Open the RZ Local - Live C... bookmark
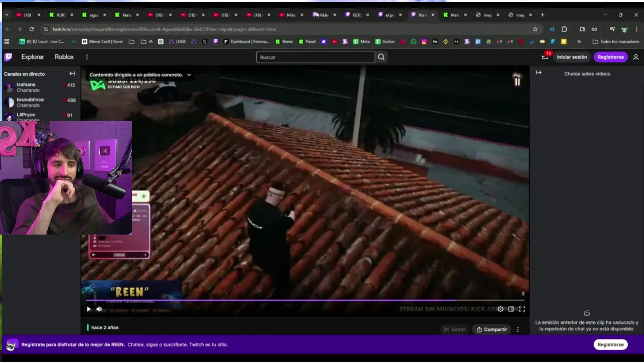Image resolution: width=644 pixels, height=362 pixels. click(x=42, y=42)
